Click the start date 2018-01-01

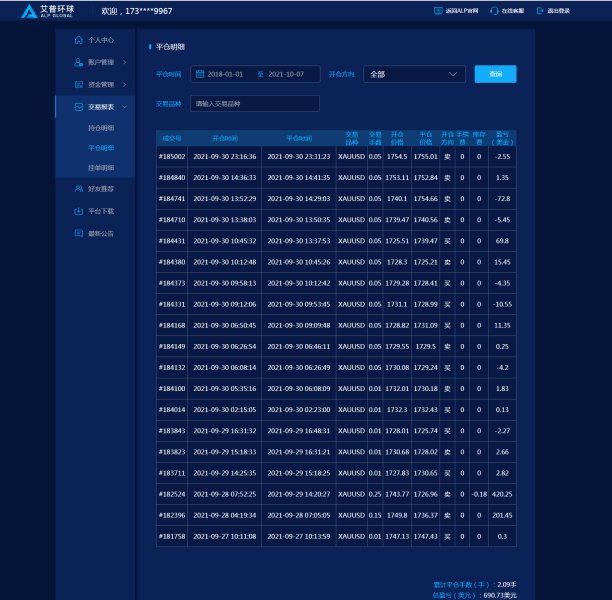tap(225, 74)
